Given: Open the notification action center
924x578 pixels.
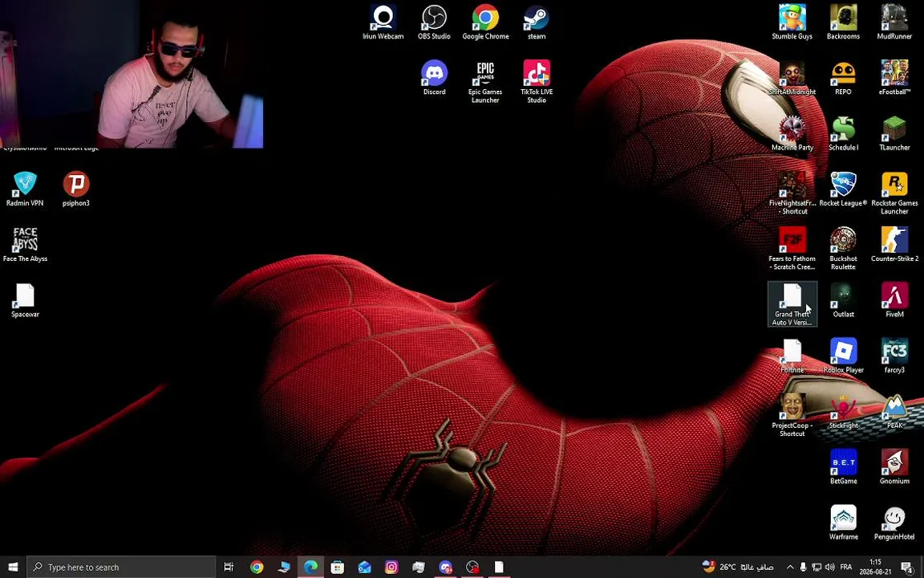Looking at the screenshot, I should [x=907, y=567].
